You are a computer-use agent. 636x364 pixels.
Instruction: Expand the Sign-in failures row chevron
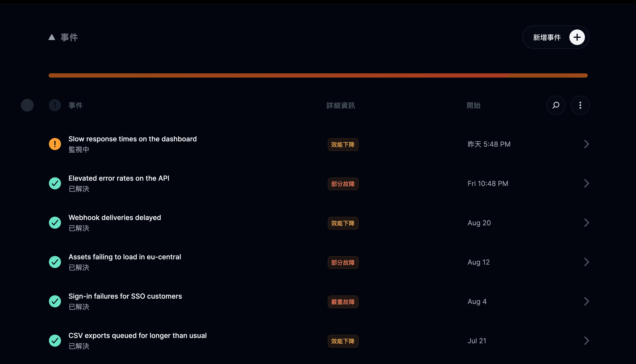(587, 301)
